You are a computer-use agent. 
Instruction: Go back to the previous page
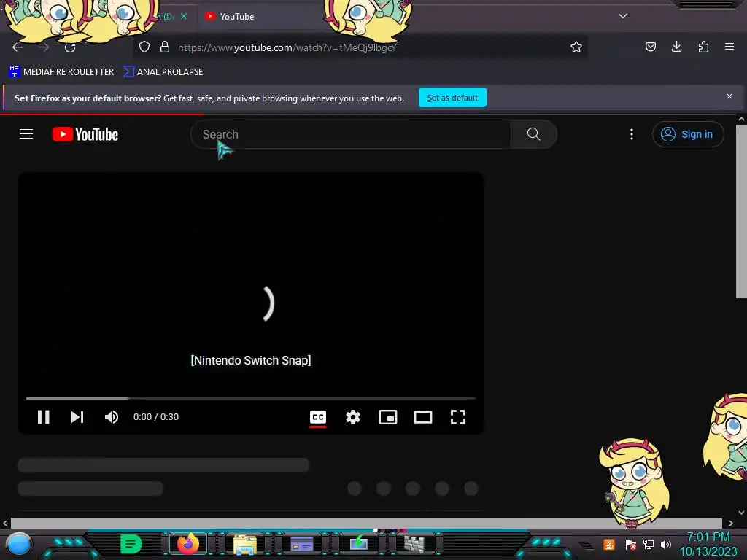tap(18, 47)
